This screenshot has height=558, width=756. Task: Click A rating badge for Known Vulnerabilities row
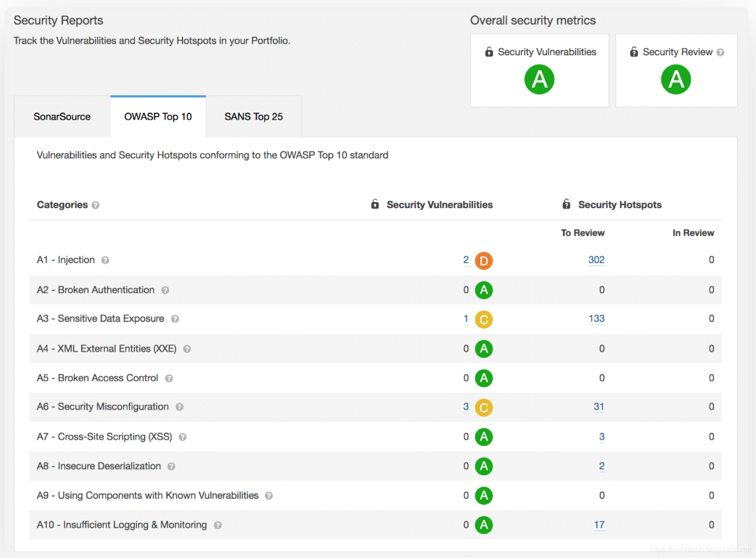[484, 496]
